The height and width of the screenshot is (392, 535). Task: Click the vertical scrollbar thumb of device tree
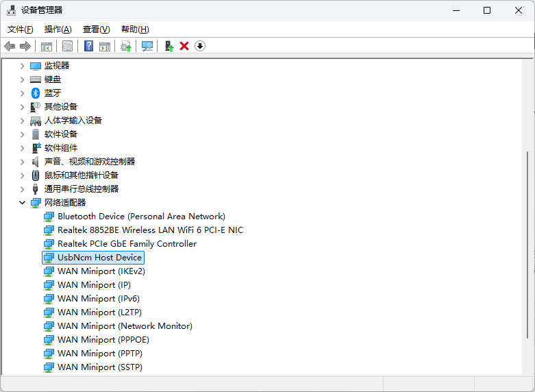point(527,245)
